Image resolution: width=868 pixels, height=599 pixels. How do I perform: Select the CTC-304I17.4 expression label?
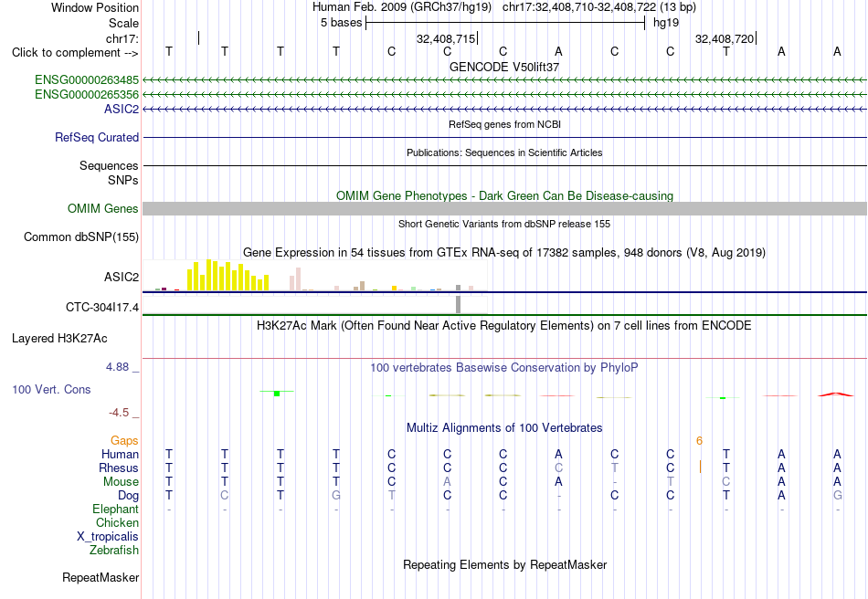(101, 307)
